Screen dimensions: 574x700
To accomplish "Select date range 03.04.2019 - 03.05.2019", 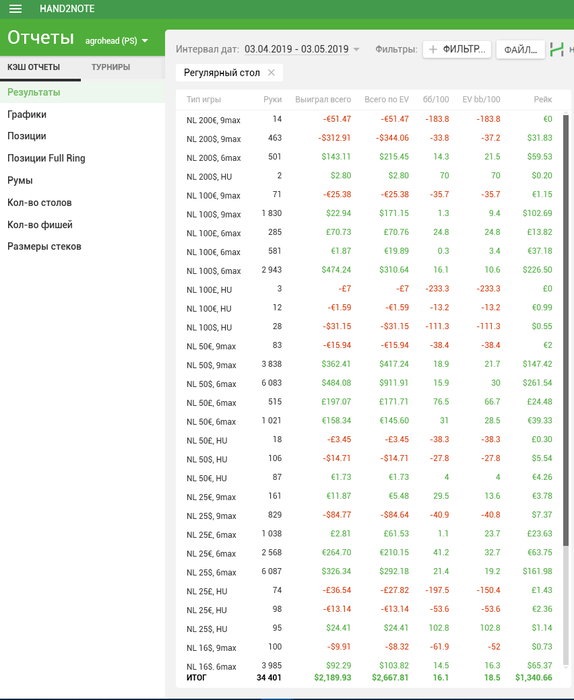I will (296, 49).
